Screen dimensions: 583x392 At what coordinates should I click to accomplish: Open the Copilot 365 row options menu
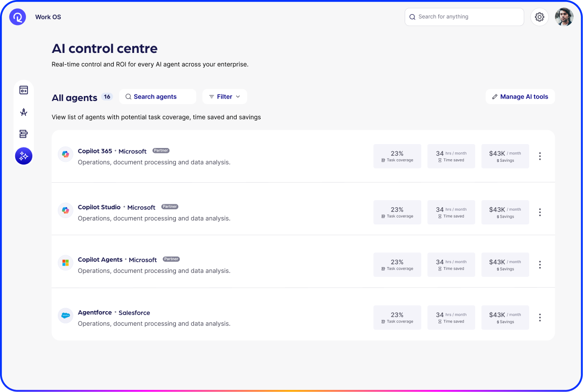pyautogui.click(x=540, y=156)
